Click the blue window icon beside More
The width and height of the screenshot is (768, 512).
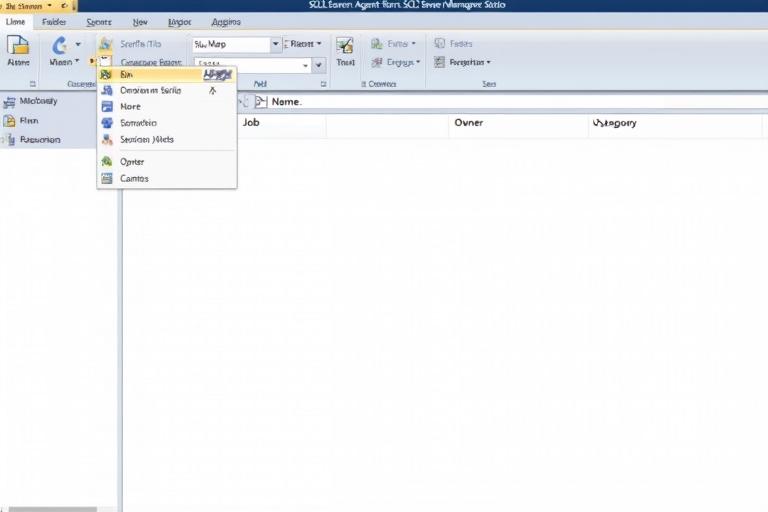pos(107,106)
